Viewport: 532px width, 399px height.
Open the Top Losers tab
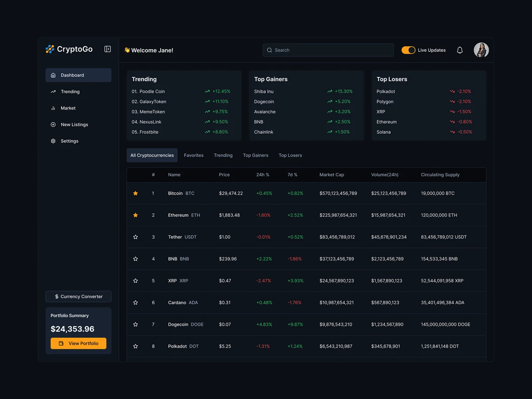(x=290, y=155)
